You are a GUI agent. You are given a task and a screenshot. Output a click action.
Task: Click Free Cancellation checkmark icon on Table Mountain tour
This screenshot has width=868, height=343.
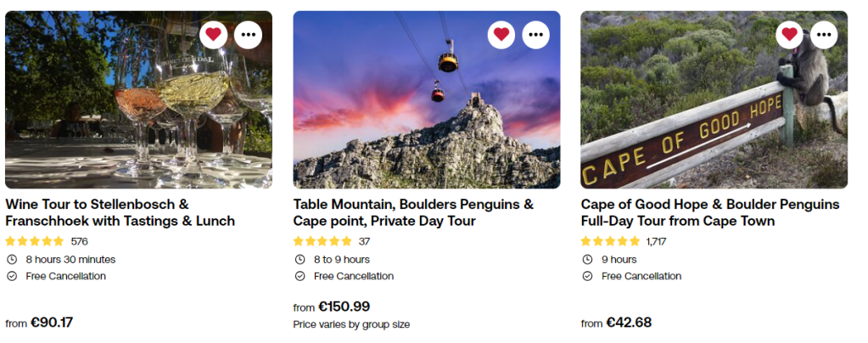[x=300, y=276]
